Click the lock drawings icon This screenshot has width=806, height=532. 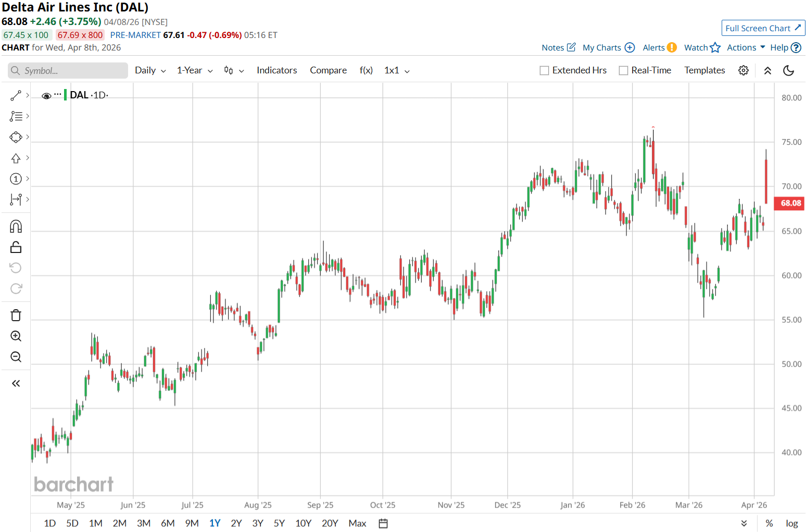point(16,247)
